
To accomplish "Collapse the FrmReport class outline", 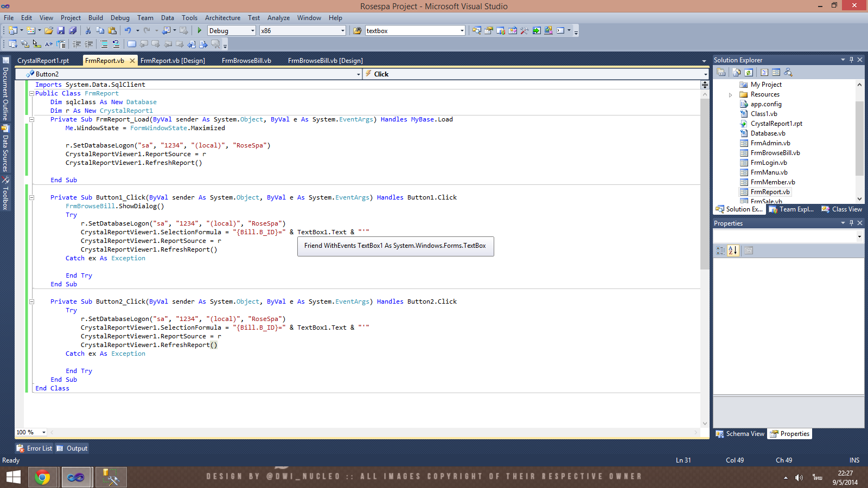I will click(x=31, y=93).
